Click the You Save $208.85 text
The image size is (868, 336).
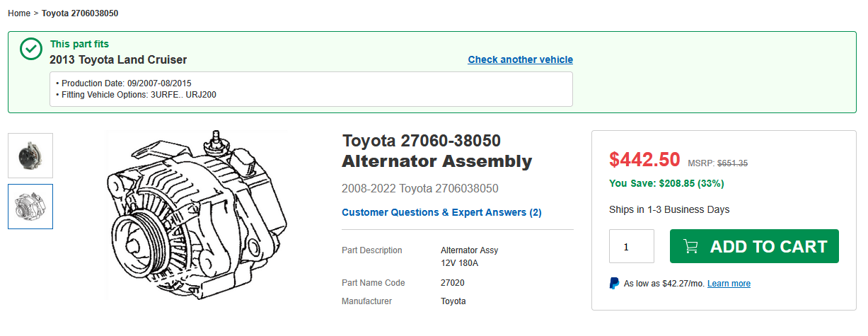tap(666, 183)
